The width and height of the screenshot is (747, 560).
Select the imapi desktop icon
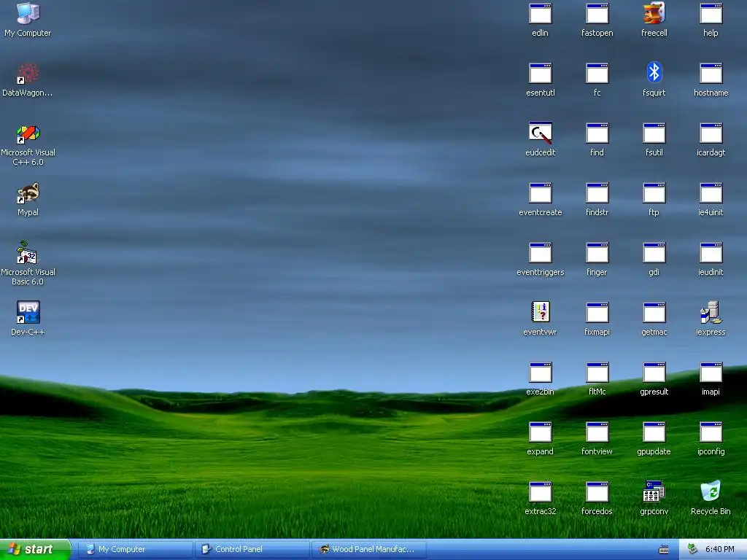click(x=711, y=373)
